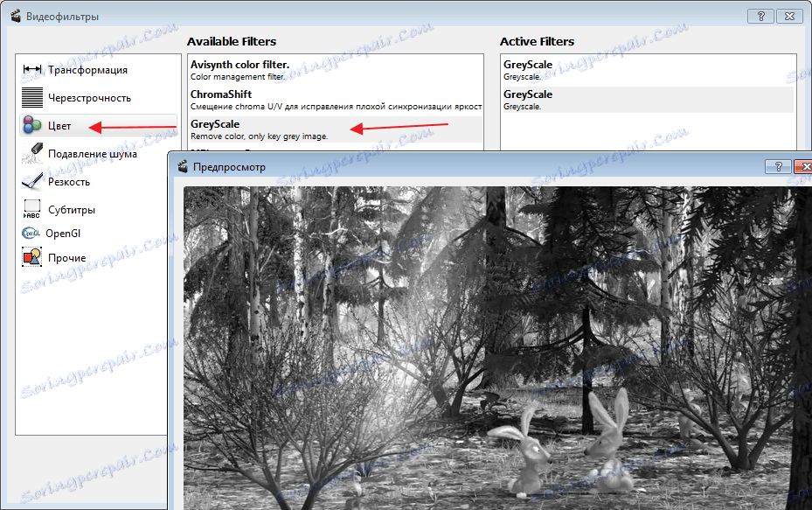812x510 pixels.
Task: Choose the OpenGl category label
Action: point(63,234)
